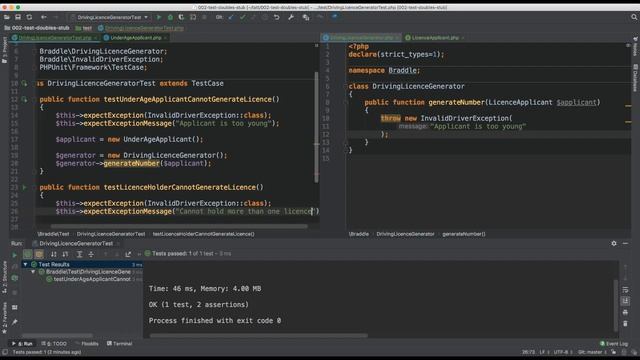
Task: Switch to the DrivingLicenceGenerator.php right editor tab
Action: (x=361, y=38)
